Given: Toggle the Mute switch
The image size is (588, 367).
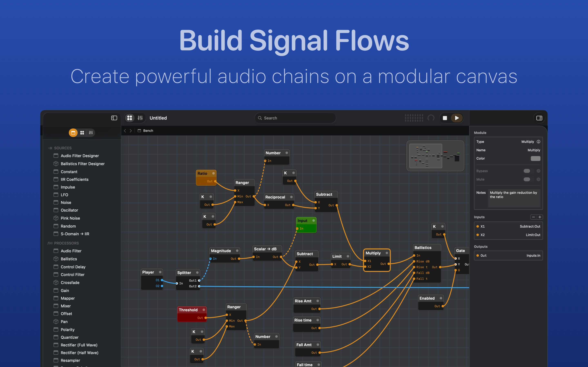Looking at the screenshot, I should click(x=527, y=179).
